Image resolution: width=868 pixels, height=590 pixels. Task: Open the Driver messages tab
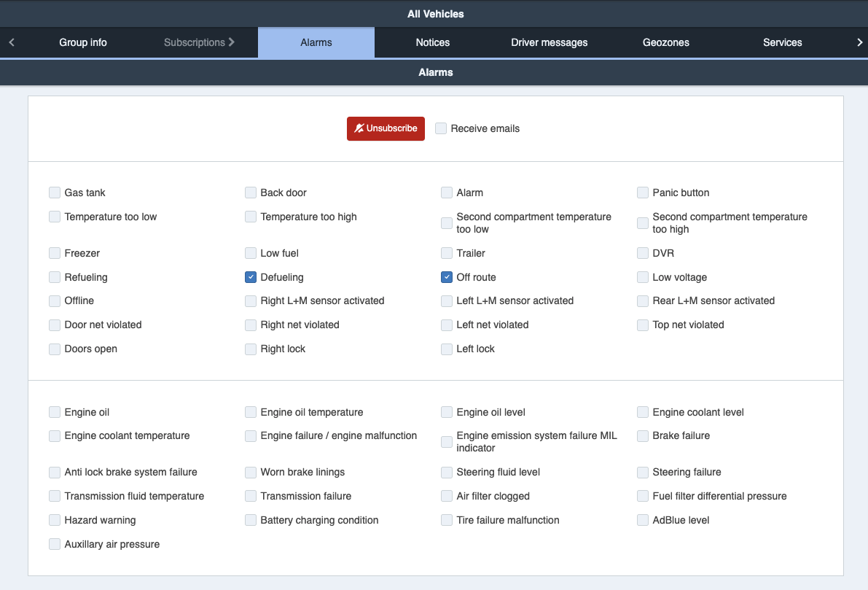549,42
